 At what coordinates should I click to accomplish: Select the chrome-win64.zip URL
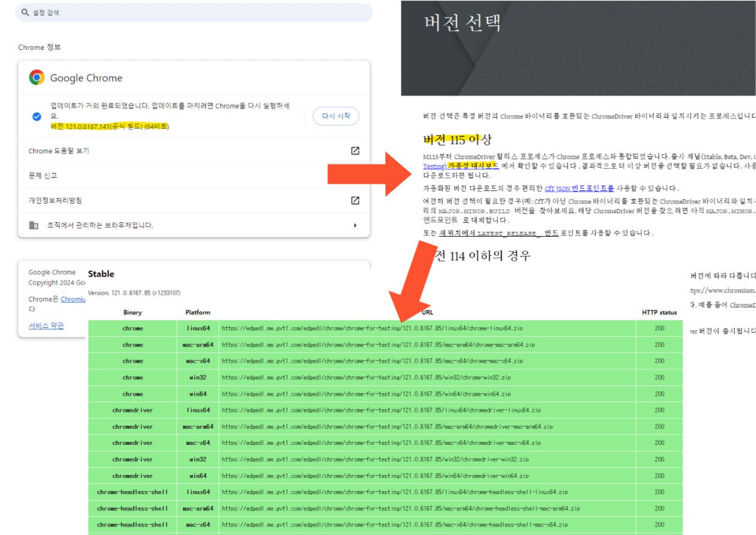click(x=366, y=394)
